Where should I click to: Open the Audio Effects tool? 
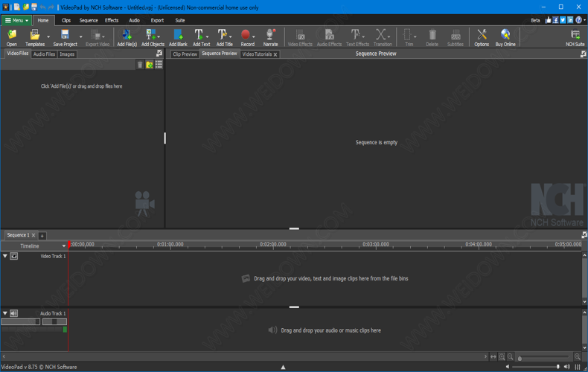pos(329,37)
